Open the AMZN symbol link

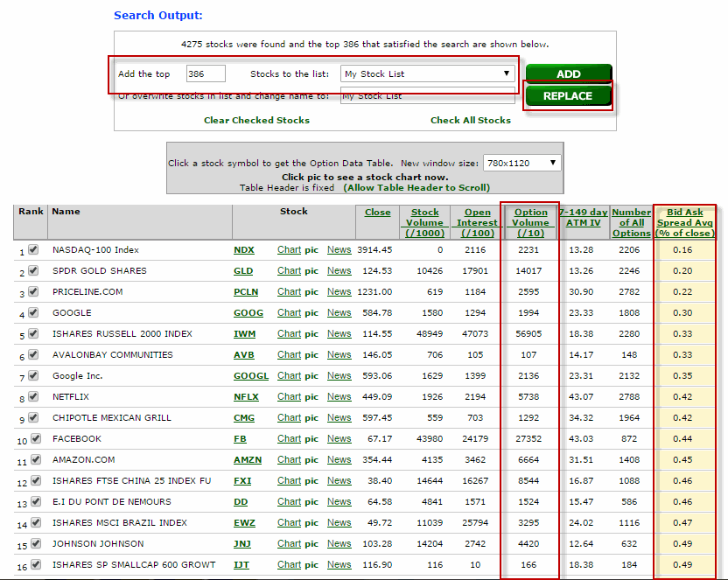(x=248, y=459)
